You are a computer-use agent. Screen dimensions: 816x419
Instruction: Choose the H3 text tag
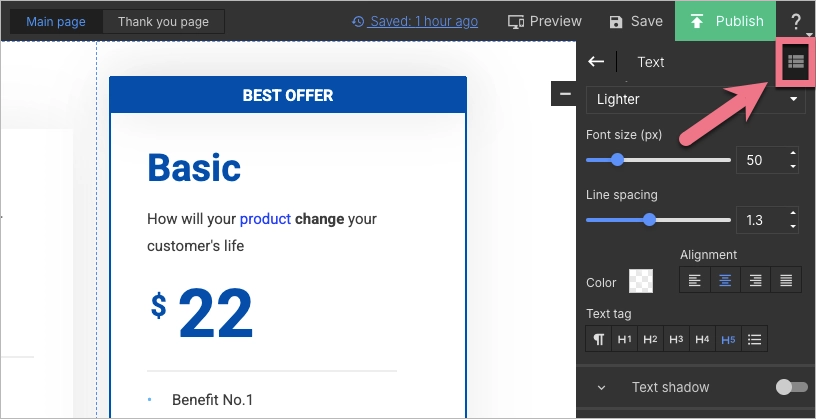pos(676,339)
